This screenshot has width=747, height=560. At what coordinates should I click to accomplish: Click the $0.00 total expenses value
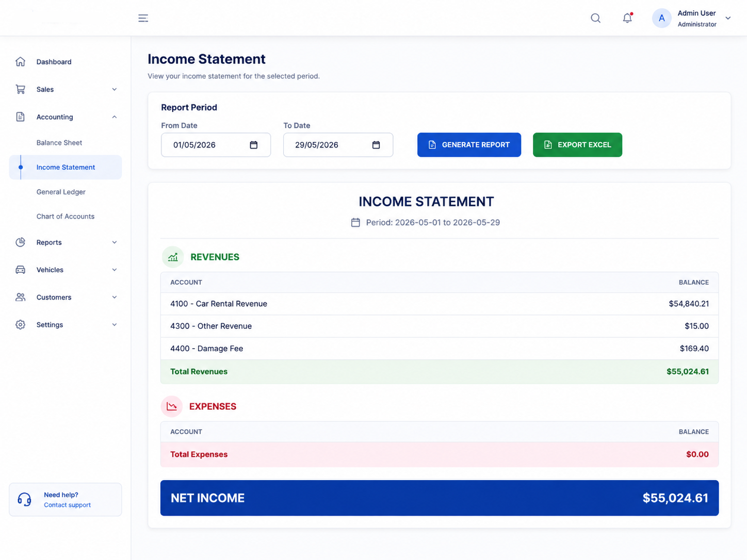point(697,454)
